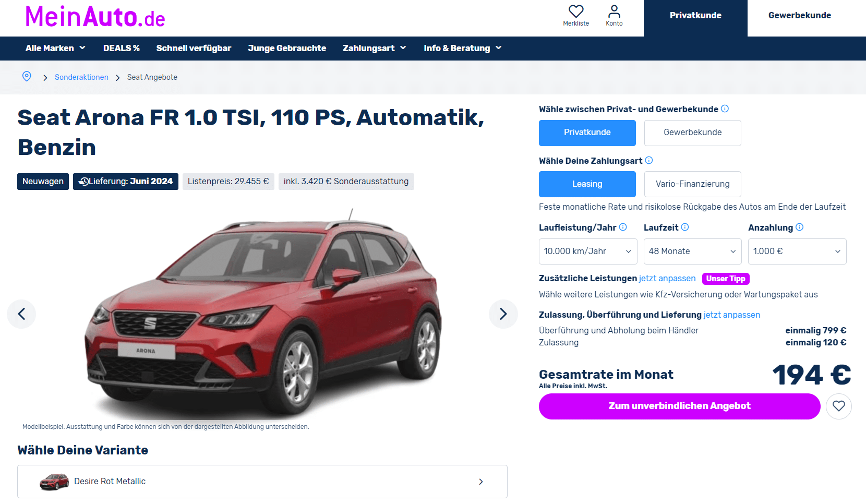Click Sonderaktionen breadcrumb link
Screen dimensions: 866x504
point(81,77)
